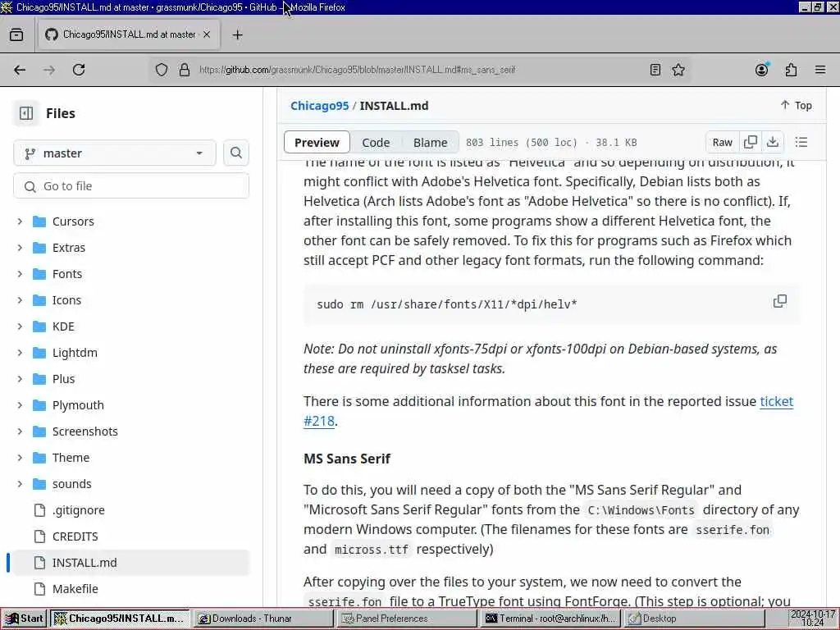The image size is (840, 630).
Task: Switch to Panel Preferences in taskbar
Action: click(x=406, y=619)
